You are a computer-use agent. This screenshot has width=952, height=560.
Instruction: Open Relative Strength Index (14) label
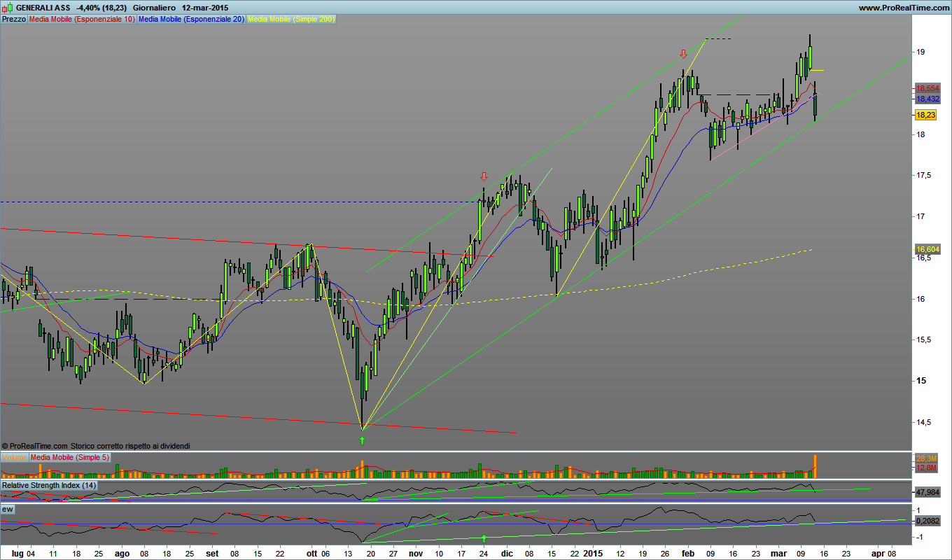pyautogui.click(x=49, y=484)
